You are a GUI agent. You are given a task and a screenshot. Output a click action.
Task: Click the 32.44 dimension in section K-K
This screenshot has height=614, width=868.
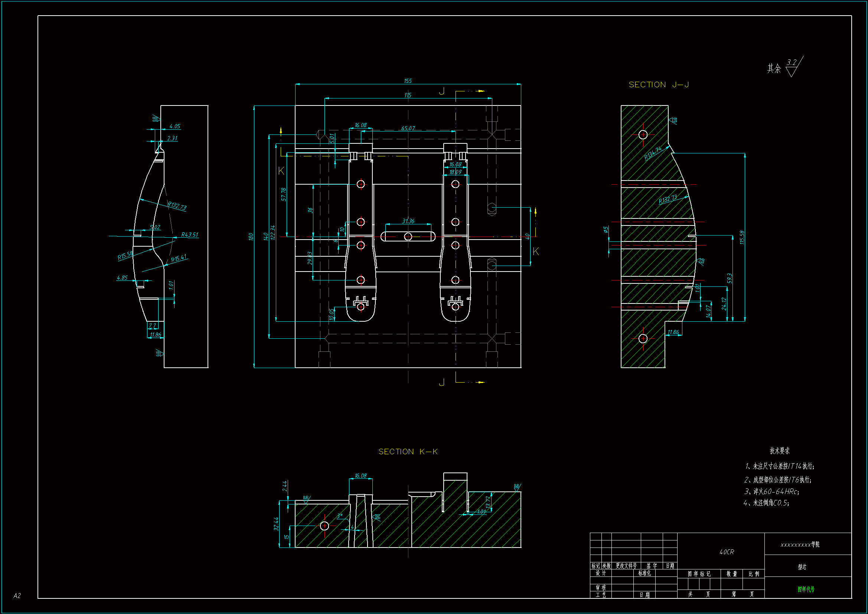coord(276,524)
